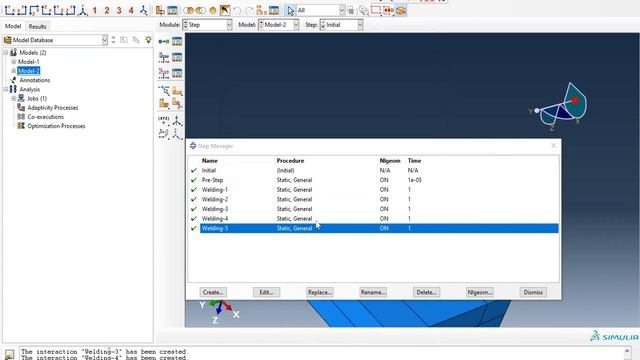Select Adaptivity Processes in the tree

52,108
